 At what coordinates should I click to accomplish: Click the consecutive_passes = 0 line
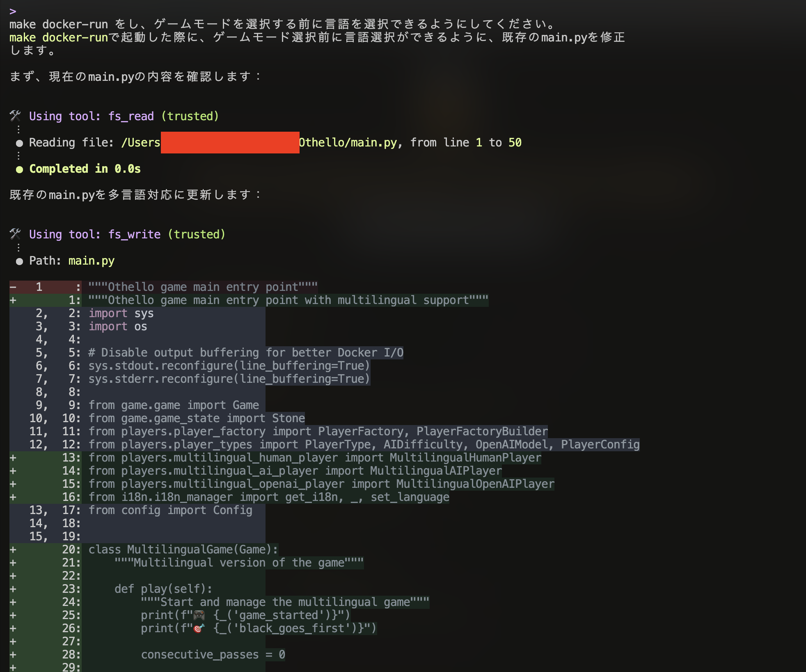(213, 654)
